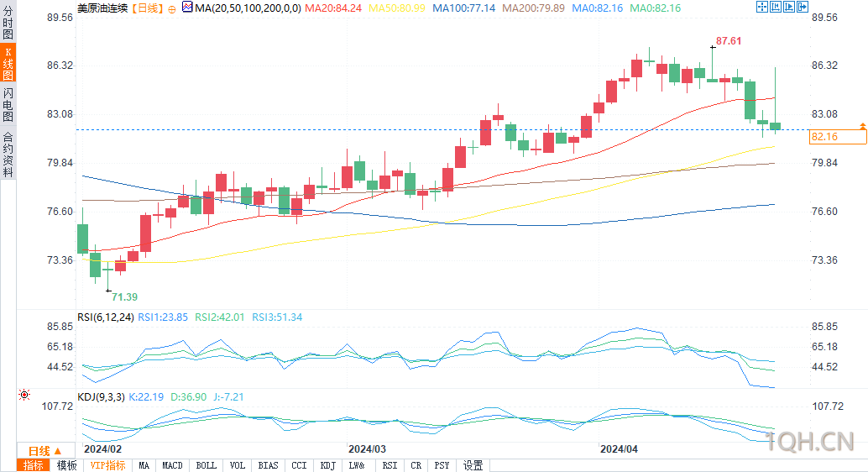
Task: Click the 2024/02 date label
Action: point(103,448)
